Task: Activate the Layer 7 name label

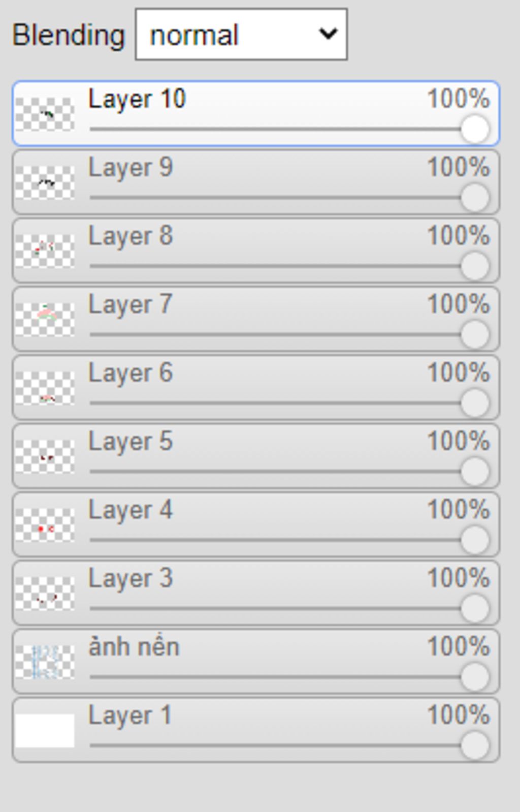Action: click(131, 305)
